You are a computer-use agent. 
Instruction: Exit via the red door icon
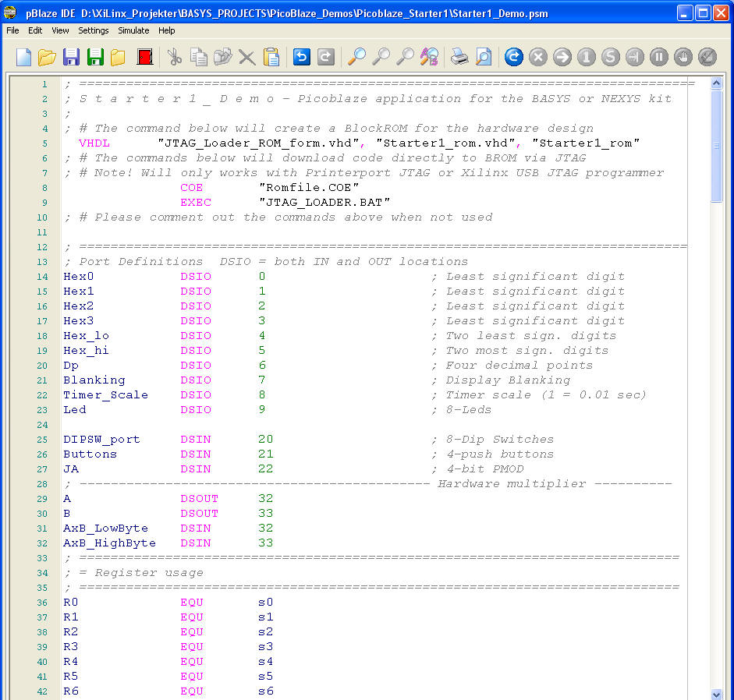click(x=144, y=57)
